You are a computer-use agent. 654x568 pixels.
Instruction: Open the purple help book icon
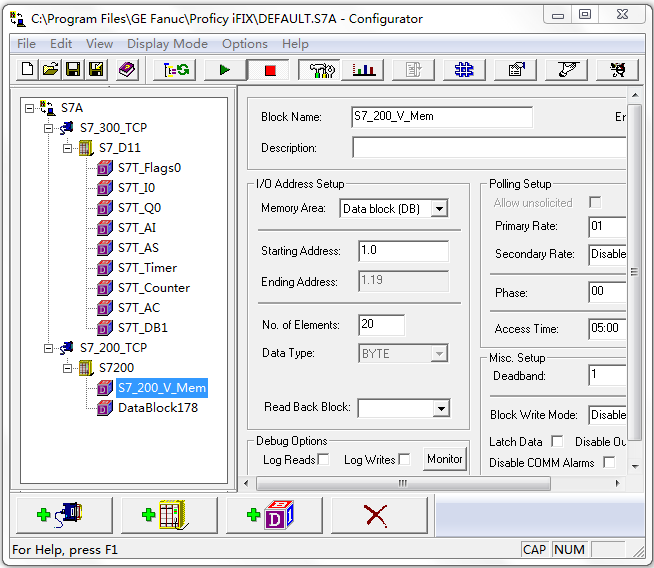[127, 69]
